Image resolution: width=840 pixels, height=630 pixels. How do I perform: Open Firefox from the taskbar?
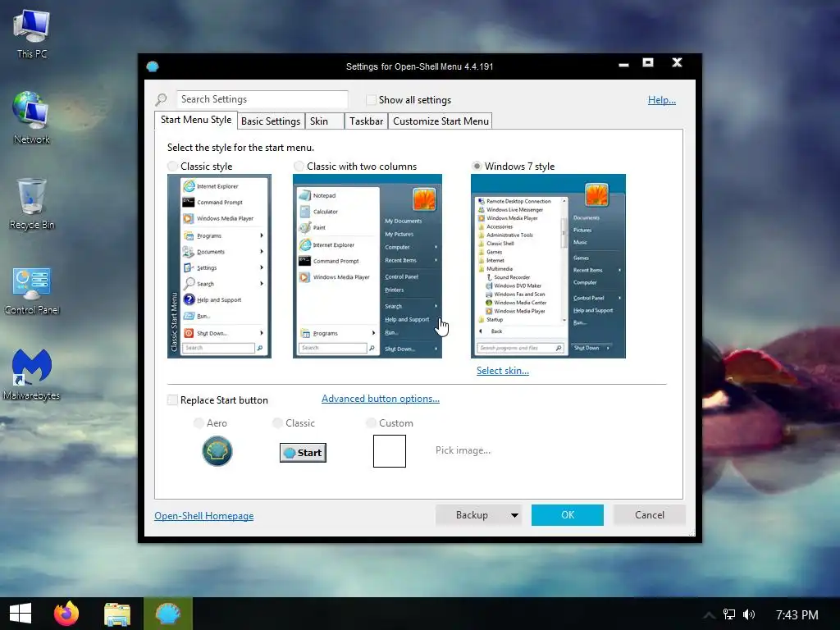[x=66, y=614]
